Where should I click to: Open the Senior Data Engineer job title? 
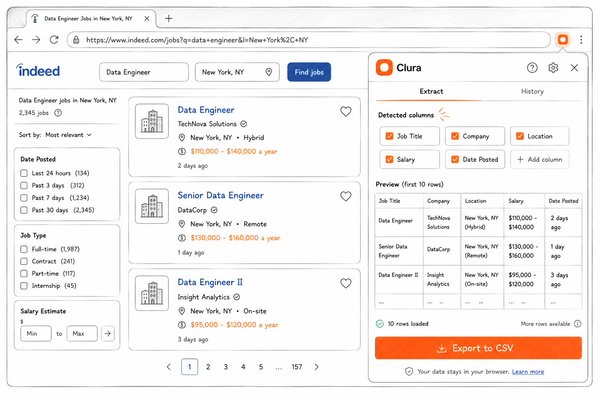click(x=220, y=196)
